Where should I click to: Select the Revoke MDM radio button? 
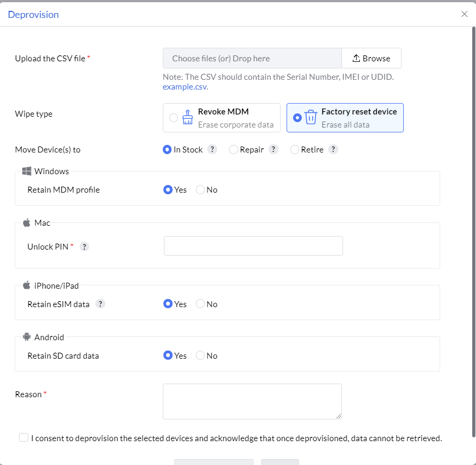coord(174,118)
